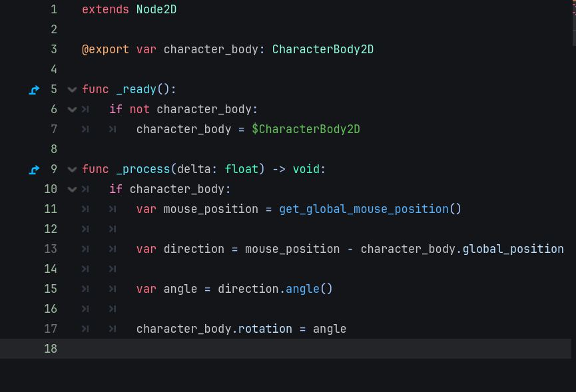
Task: Collapse the _process function fold arrow
Action: [x=72, y=170]
